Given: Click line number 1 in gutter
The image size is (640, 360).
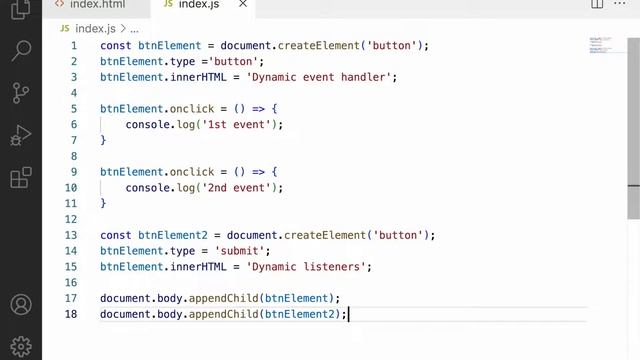Looking at the screenshot, I should [x=74, y=46].
